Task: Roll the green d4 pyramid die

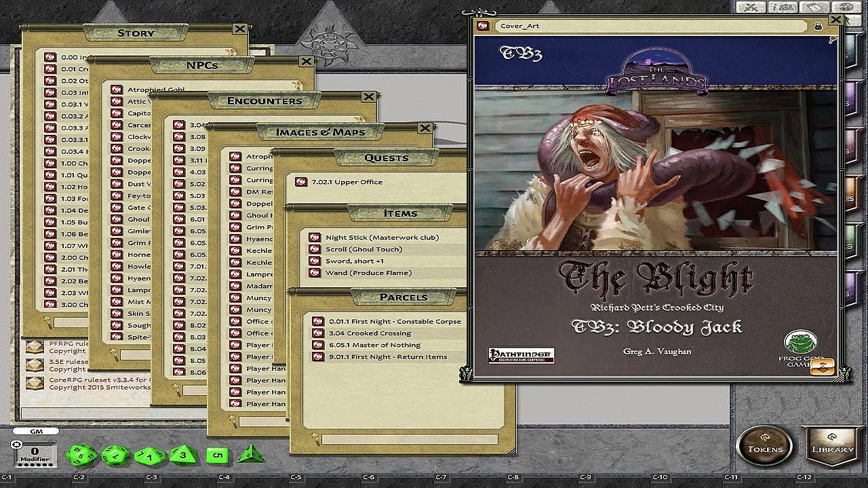Action: (x=251, y=453)
